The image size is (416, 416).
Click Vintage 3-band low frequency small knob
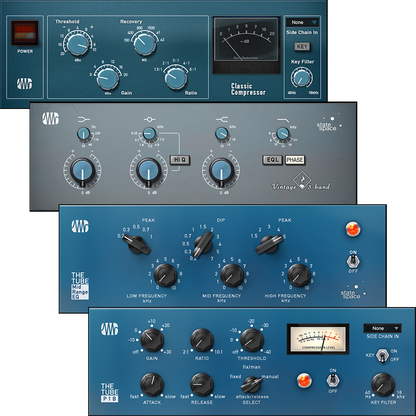[83, 134]
